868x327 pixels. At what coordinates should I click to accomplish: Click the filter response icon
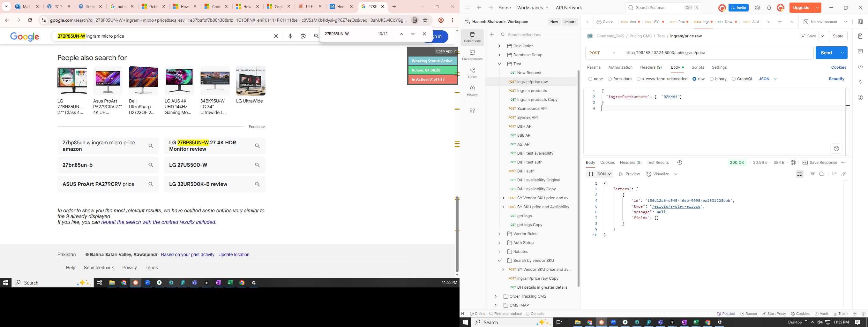coord(813,174)
